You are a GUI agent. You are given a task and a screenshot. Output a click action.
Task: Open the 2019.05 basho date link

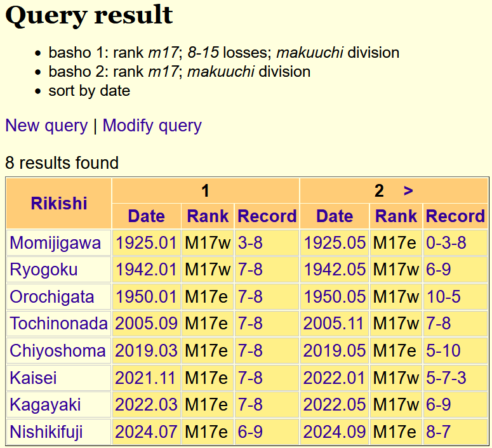point(335,351)
